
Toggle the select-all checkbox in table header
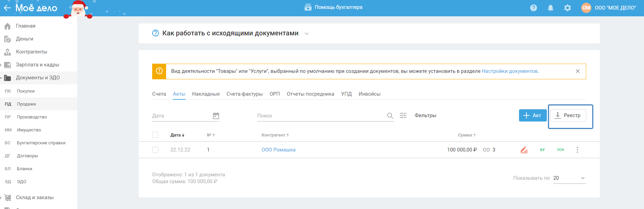coord(155,135)
